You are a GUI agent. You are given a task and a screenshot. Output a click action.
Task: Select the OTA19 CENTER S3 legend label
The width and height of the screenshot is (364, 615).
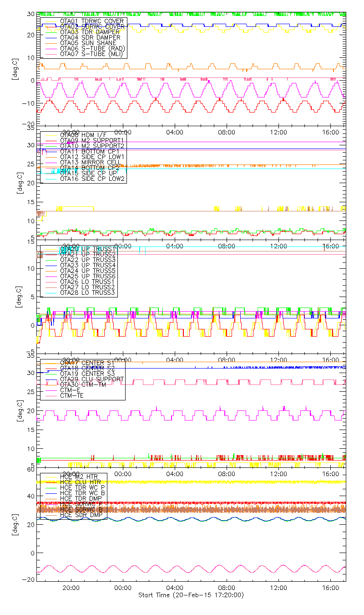(87, 374)
